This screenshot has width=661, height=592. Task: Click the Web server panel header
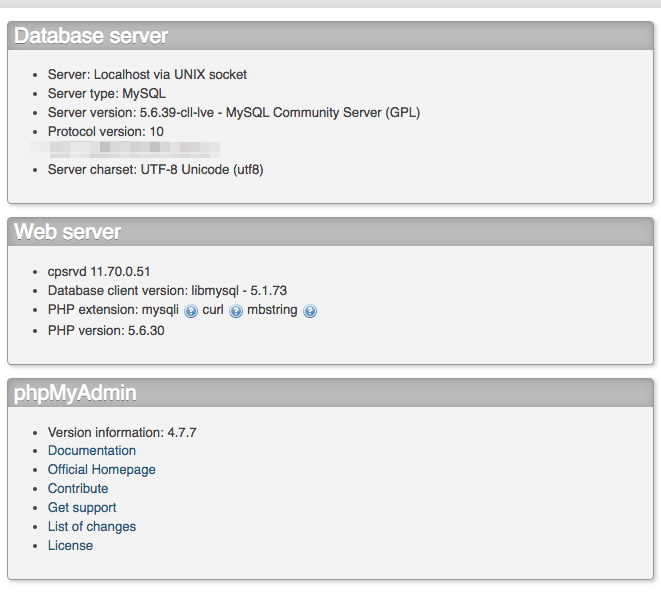coord(330,232)
